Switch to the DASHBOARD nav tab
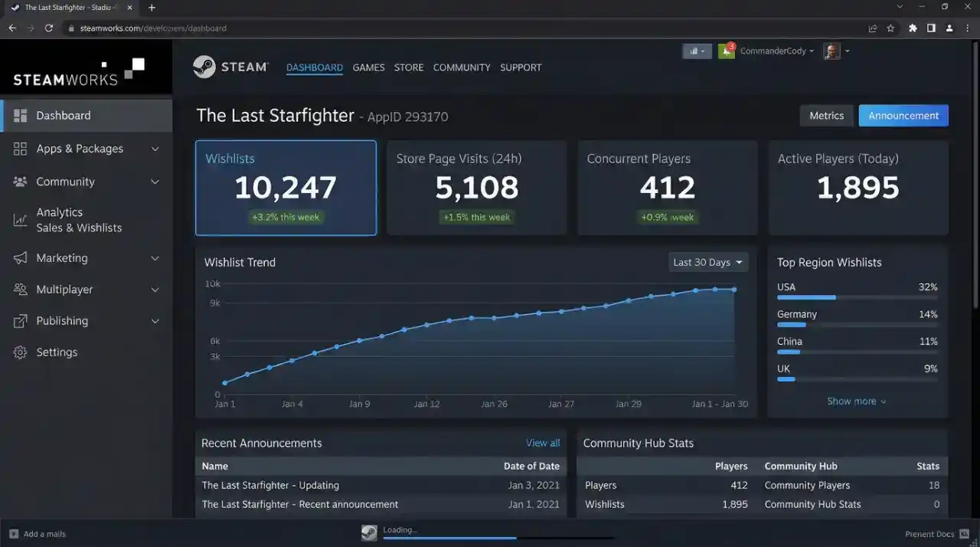The height and width of the screenshot is (547, 980). pyautogui.click(x=315, y=67)
